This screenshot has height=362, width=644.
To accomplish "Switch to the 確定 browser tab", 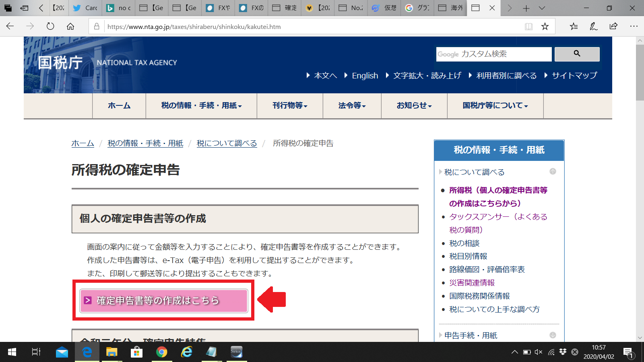I will (x=284, y=8).
